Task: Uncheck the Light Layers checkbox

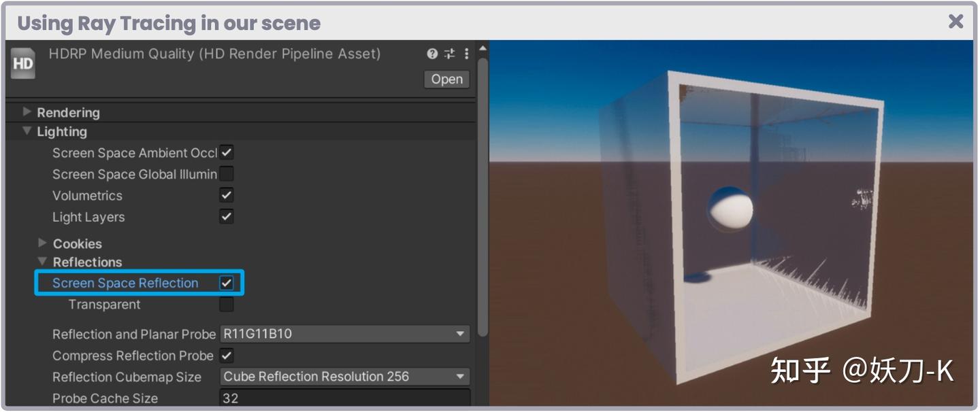Action: (227, 216)
